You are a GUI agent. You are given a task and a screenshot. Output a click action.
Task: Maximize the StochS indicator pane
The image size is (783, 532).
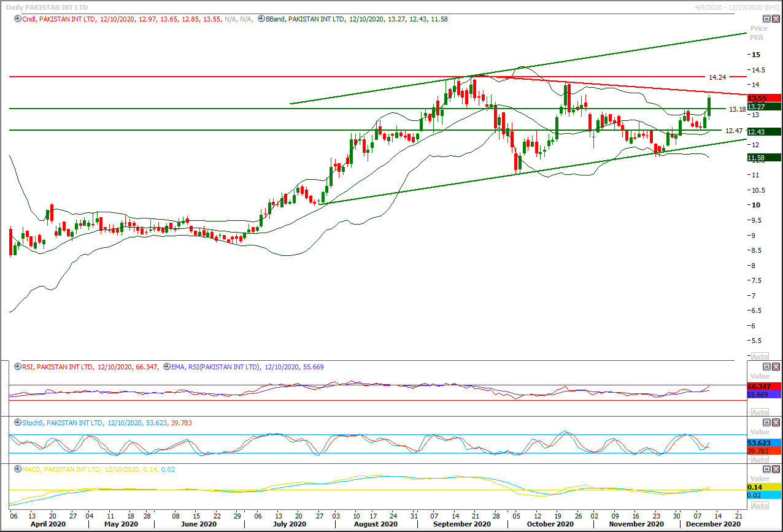click(766, 423)
